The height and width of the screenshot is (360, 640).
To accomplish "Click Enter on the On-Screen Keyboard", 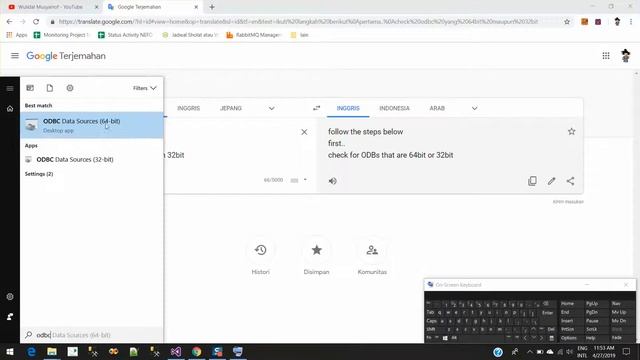I will [547, 313].
